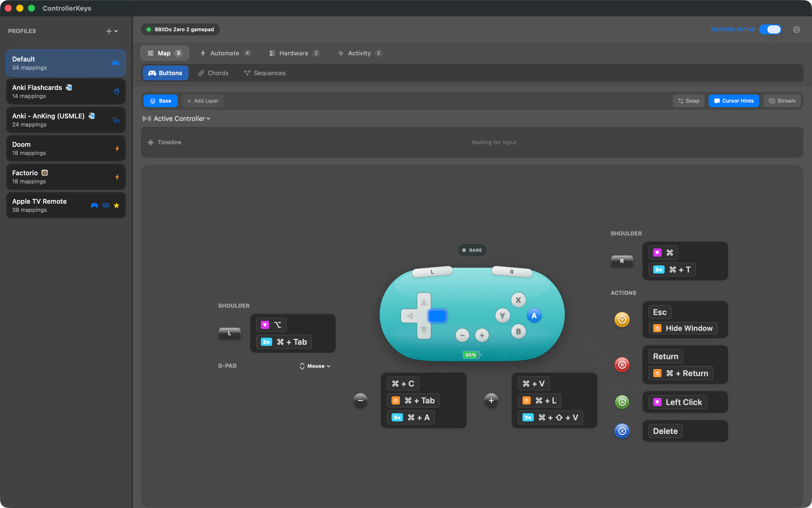Click the red B action button icon
812x508 pixels.
coord(622,364)
